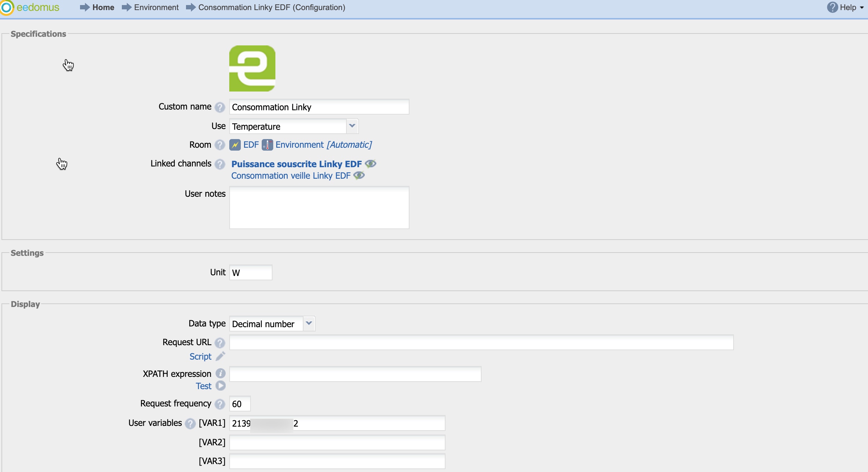Open the Help menu label

pos(848,8)
